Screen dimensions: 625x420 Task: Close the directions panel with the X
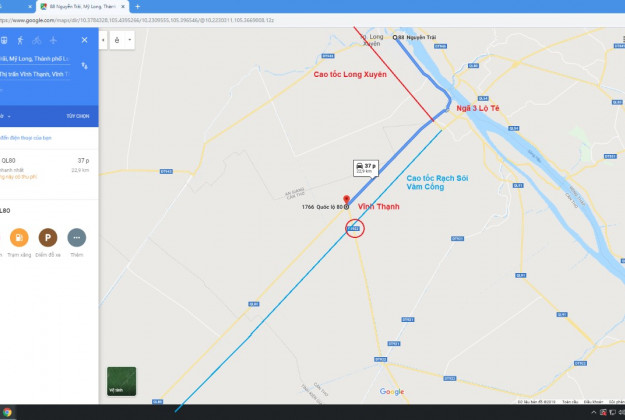(x=85, y=40)
